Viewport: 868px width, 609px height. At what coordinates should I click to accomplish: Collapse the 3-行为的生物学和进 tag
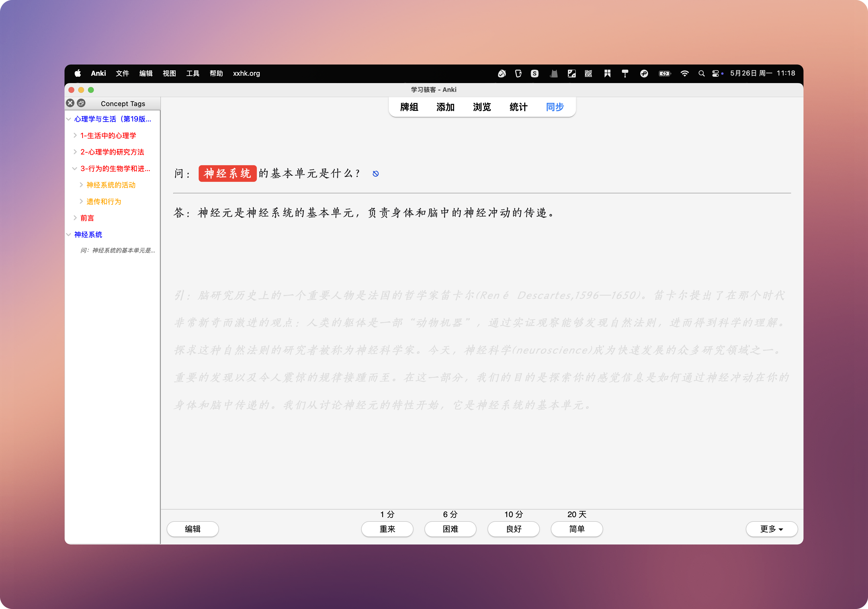tap(75, 169)
